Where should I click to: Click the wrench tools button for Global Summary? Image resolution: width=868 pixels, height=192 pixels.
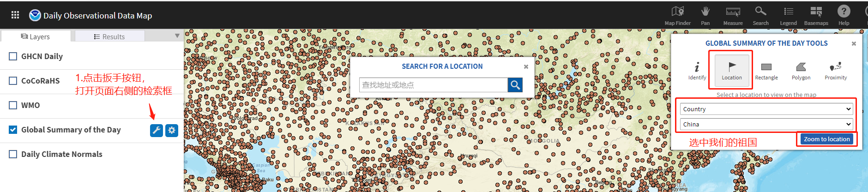[x=157, y=130]
